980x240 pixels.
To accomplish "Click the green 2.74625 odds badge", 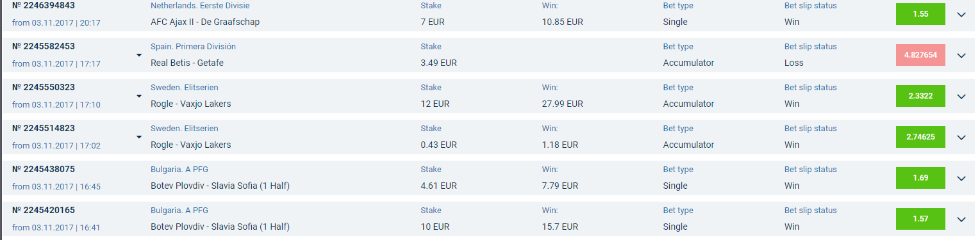I will tap(920, 137).
